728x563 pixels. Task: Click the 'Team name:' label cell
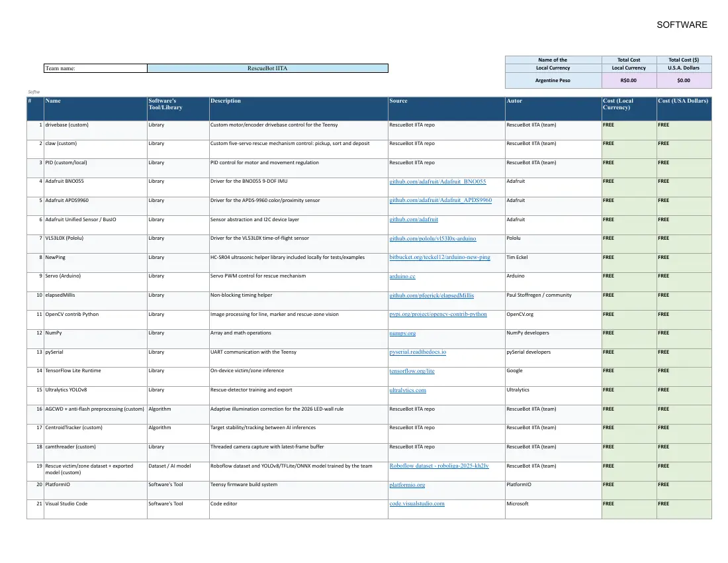click(x=96, y=68)
